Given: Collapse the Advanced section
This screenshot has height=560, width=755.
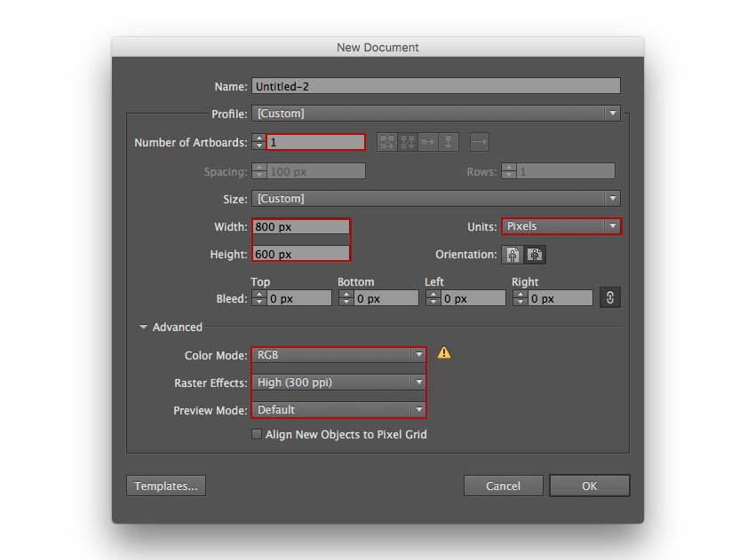Looking at the screenshot, I should pos(144,327).
